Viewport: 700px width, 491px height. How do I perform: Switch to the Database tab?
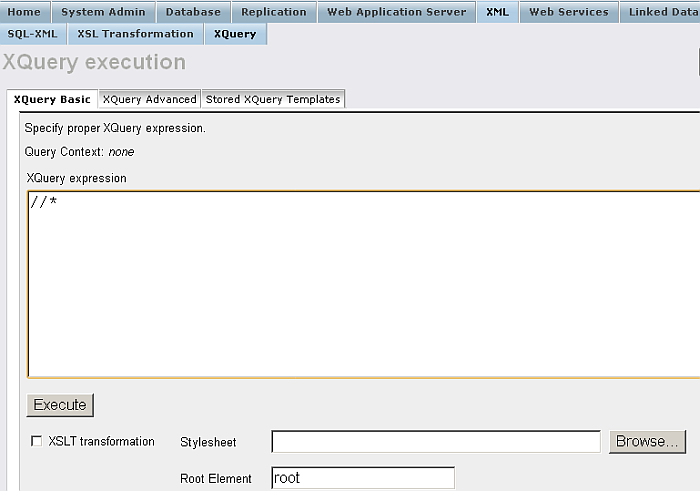193,12
